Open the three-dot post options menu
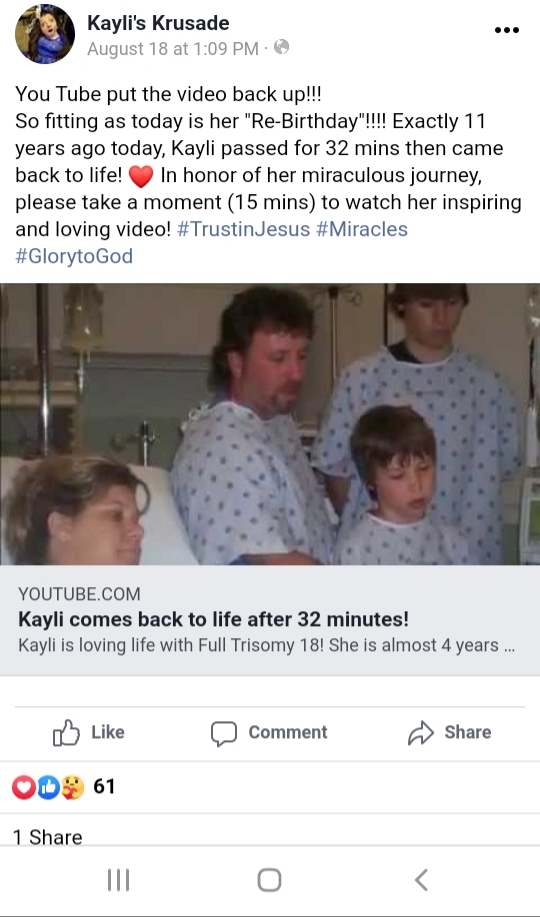The image size is (540, 917). coord(507,30)
